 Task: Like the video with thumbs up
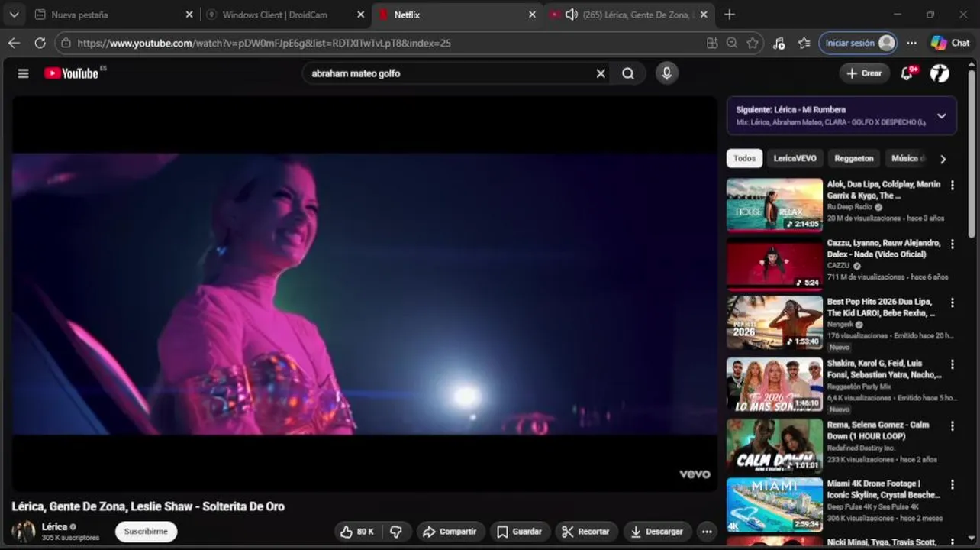click(x=357, y=532)
